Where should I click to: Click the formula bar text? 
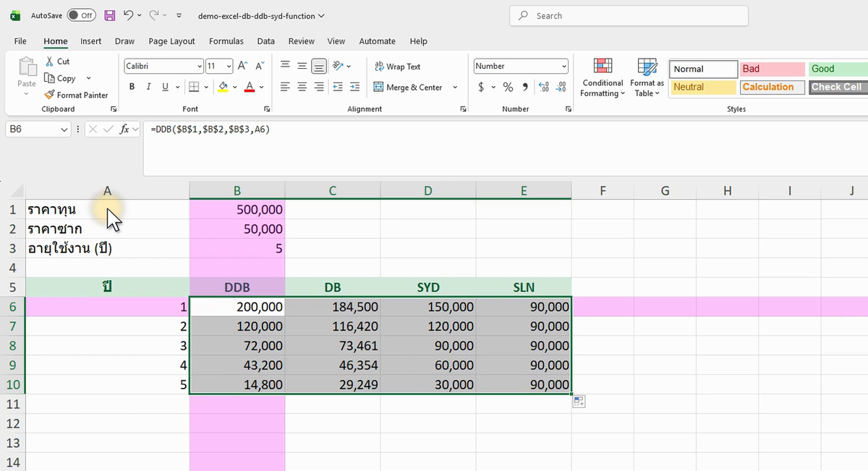point(210,129)
